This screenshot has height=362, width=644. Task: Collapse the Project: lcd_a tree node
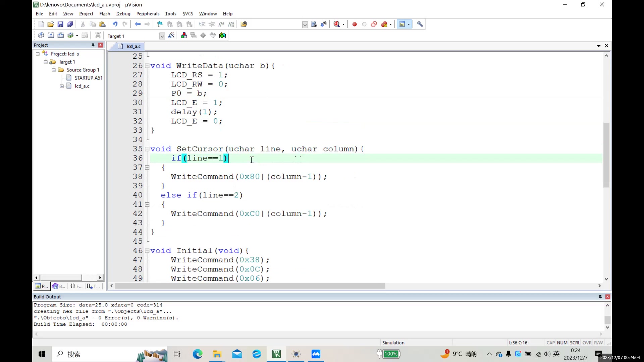(38, 54)
